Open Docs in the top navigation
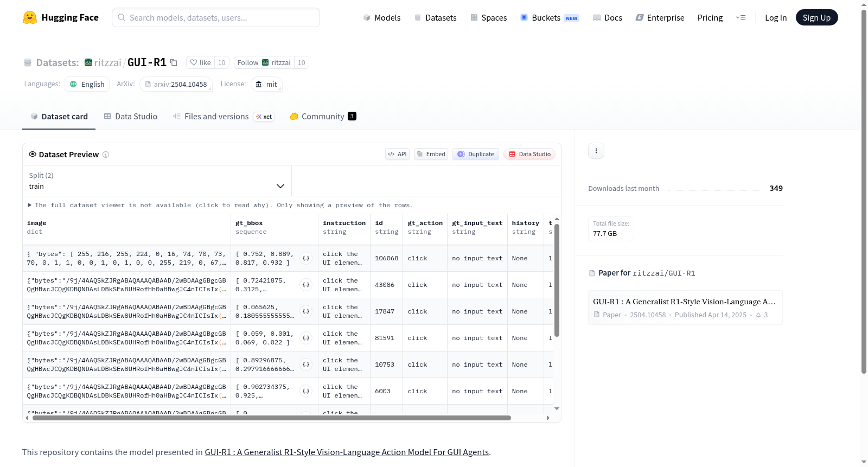This screenshot has width=868, height=467. (x=607, y=17)
